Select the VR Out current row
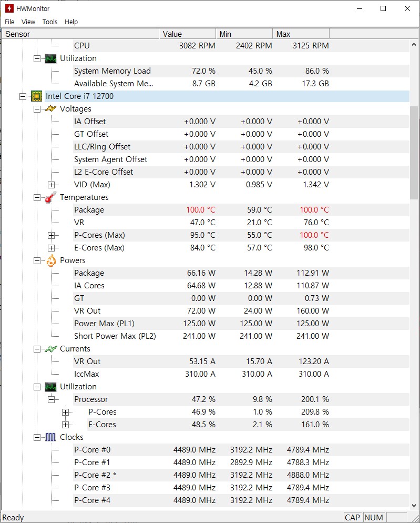This screenshot has height=523, width=420. 241,361
